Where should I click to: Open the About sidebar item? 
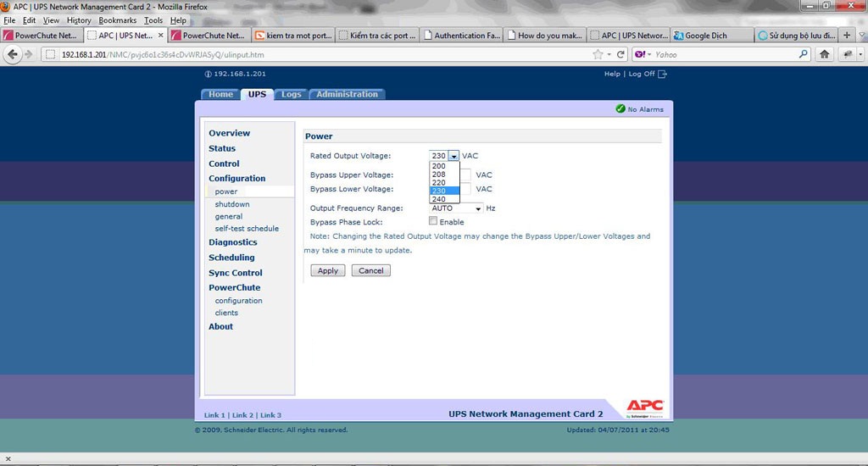pos(221,326)
